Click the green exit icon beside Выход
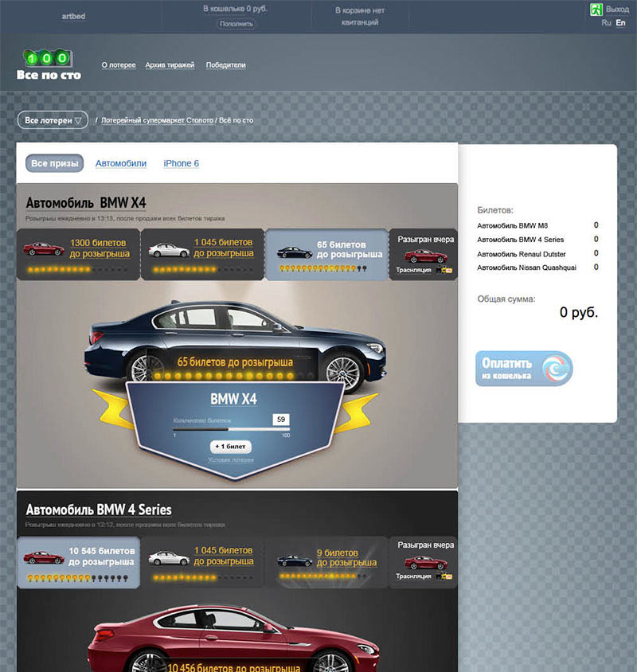The height and width of the screenshot is (672, 637). pos(595,10)
